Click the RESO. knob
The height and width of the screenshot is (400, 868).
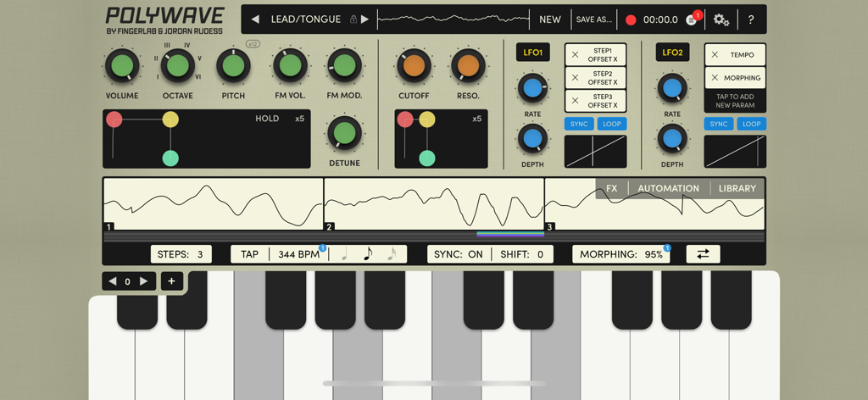468,65
